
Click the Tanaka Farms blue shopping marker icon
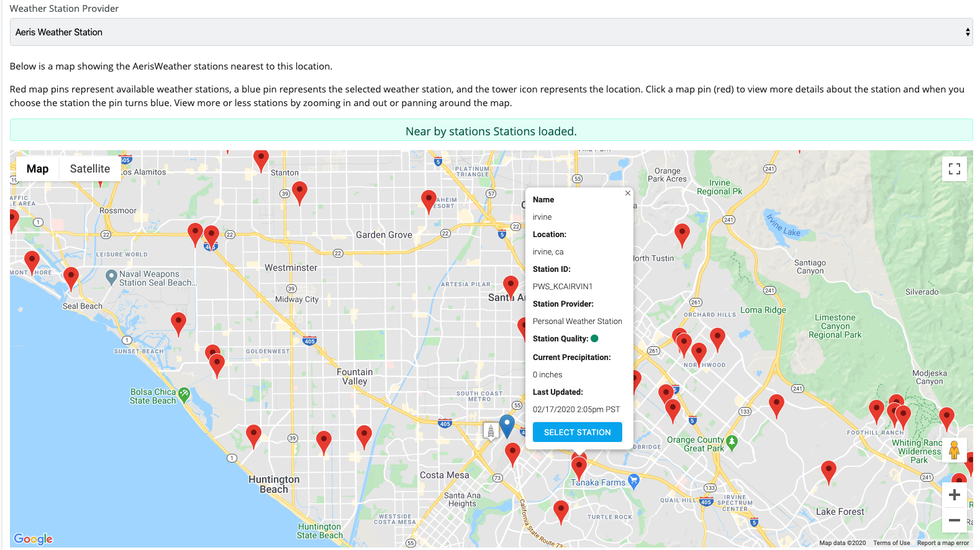pos(633,481)
